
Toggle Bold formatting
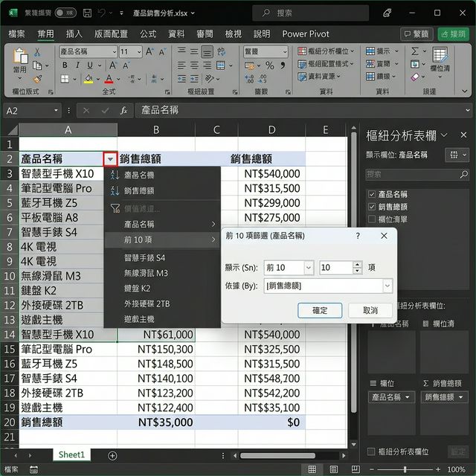point(65,65)
